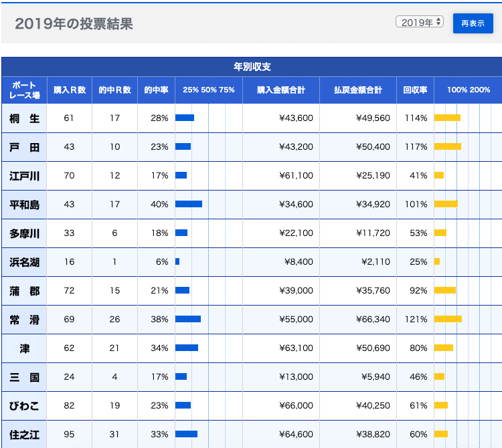
Task: Click the ボートレース場 column header
Action: pos(24,90)
